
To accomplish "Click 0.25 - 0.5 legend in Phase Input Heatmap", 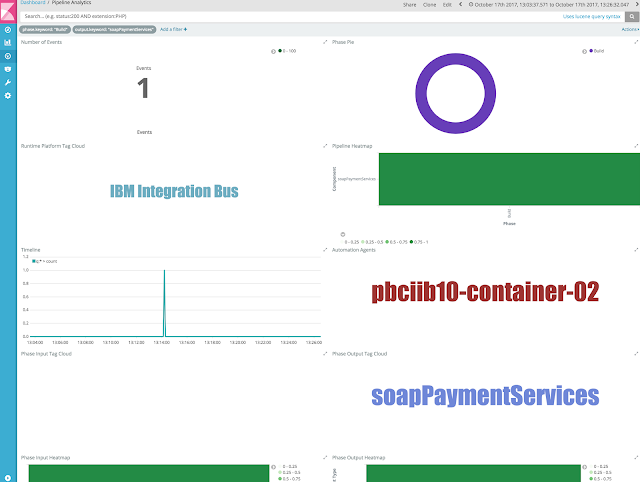I will click(289, 473).
